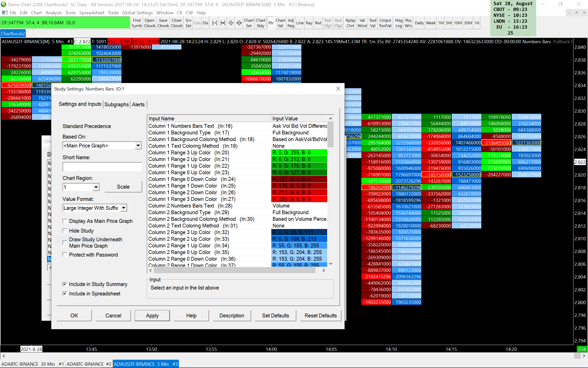Click the Save Chartbook toolbar button
Viewport: 588px width, 368px height.
tap(163, 23)
